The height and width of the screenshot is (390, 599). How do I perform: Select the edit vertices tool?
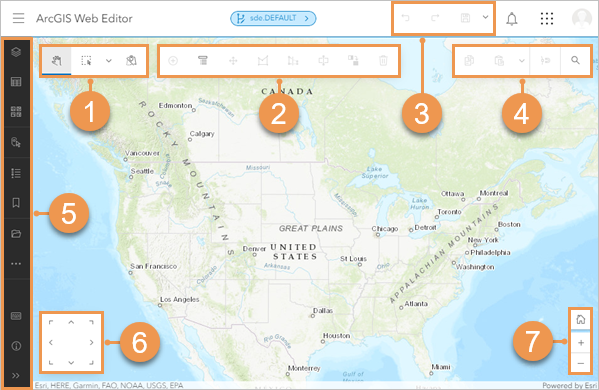pyautogui.click(x=293, y=61)
